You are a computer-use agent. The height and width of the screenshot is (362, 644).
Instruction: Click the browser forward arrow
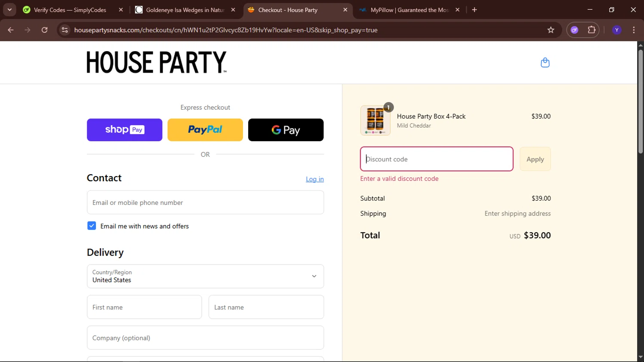click(x=27, y=30)
